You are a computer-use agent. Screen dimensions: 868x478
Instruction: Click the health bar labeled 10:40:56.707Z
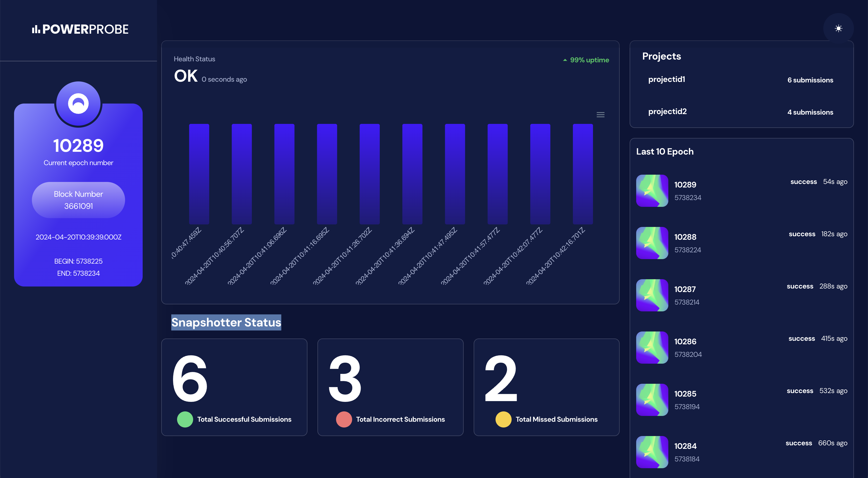(x=242, y=174)
